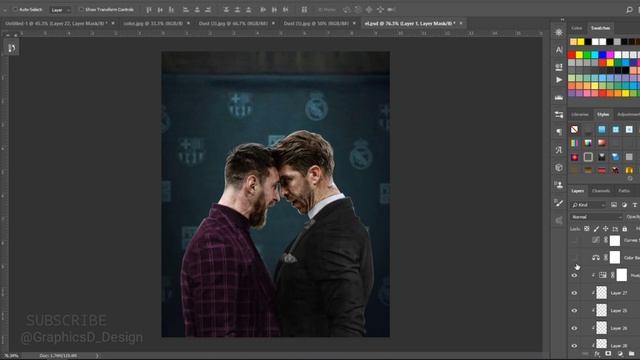Hide the Hue/Saturation adjustment layer
Screen dimensions: 640x360
coord(574,276)
